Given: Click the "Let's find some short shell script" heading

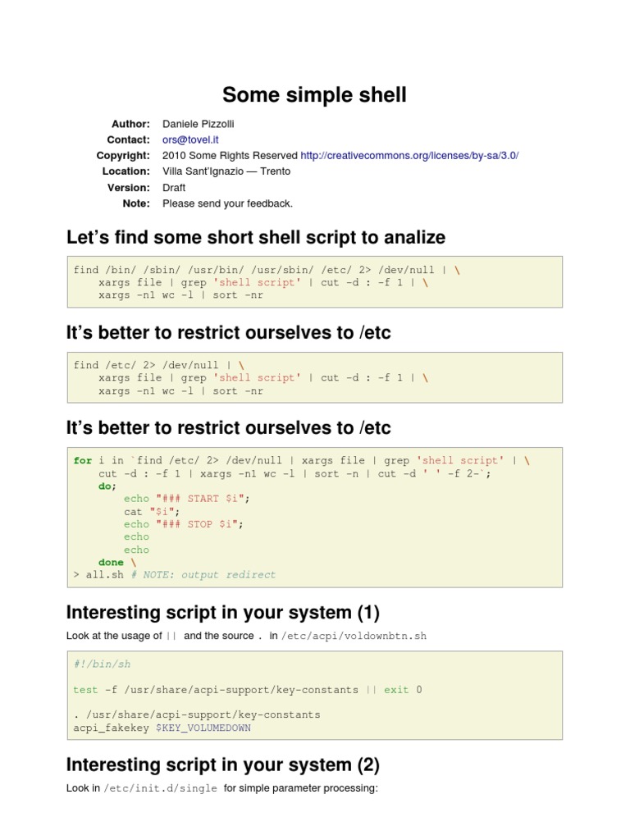Looking at the screenshot, I should click(x=255, y=238).
